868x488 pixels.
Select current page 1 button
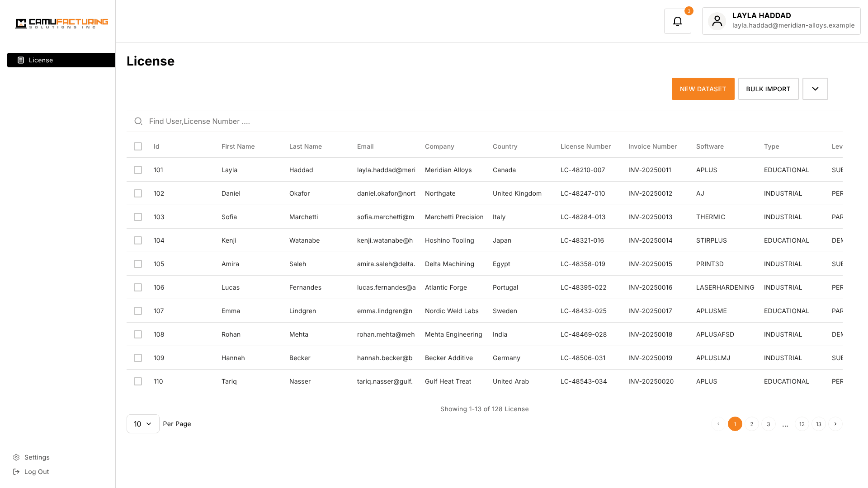[735, 424]
